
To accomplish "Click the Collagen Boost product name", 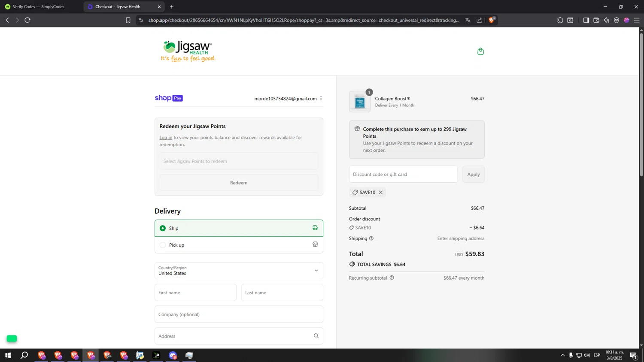I will [x=392, y=99].
